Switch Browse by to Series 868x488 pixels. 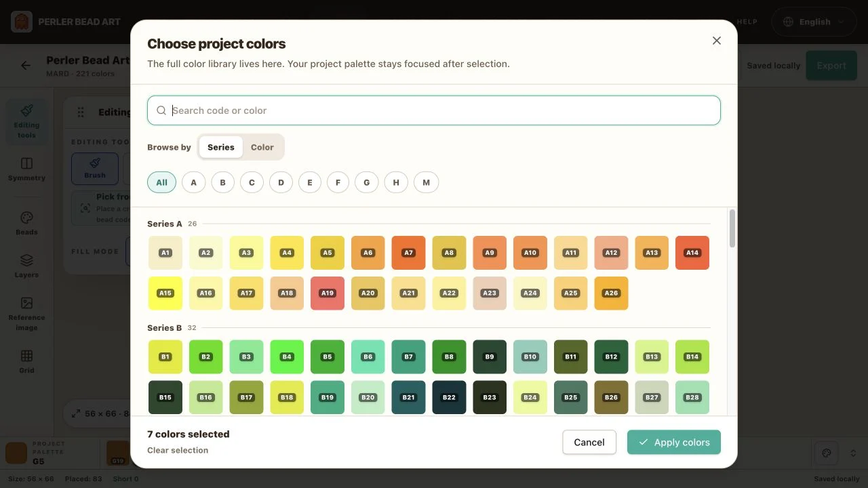pyautogui.click(x=221, y=147)
